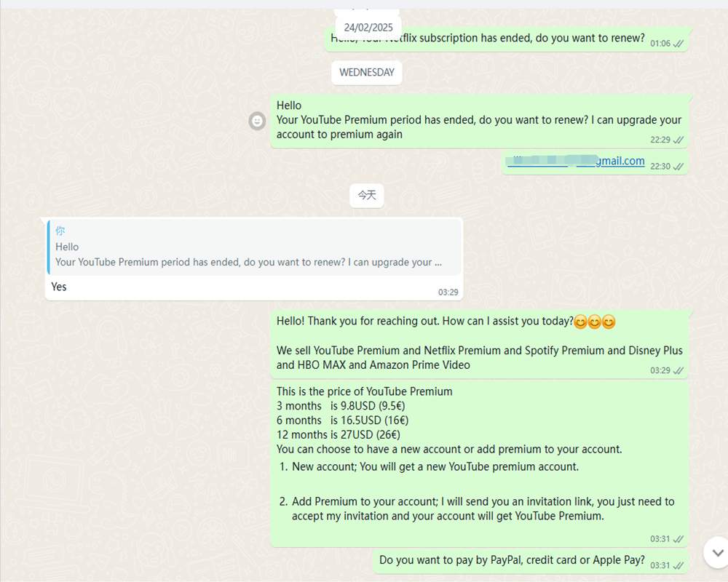Screen dimensions: 728x582
Task: Click the "12 months is 27USD" price line
Action: pos(339,435)
